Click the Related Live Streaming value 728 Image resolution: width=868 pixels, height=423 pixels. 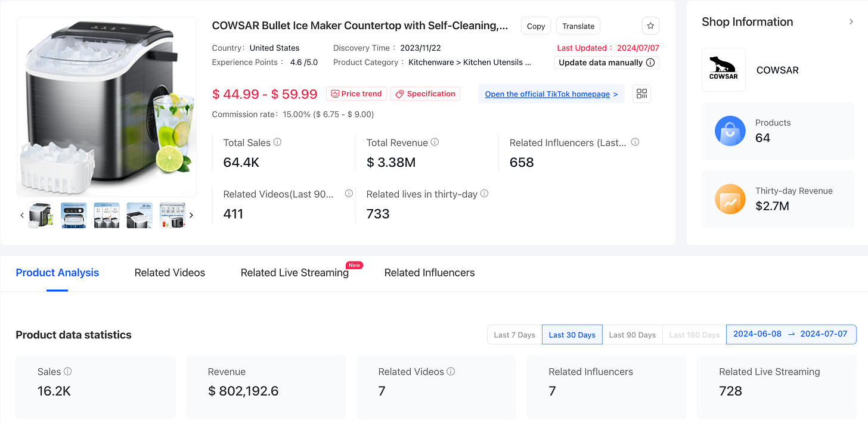coord(731,391)
